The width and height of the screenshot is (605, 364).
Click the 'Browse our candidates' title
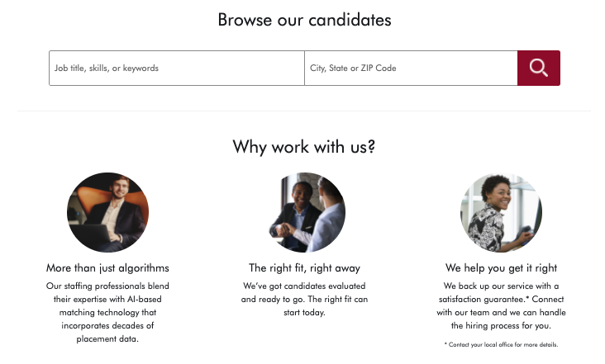[x=304, y=20]
